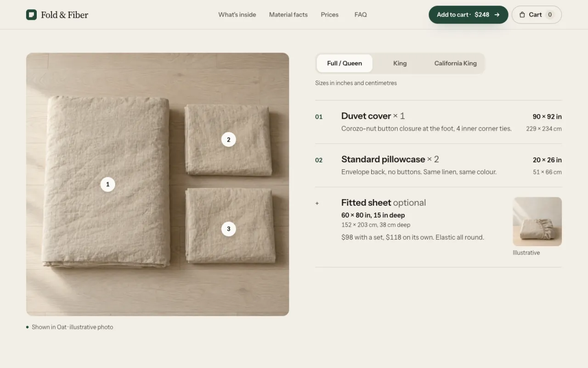Open the FAQ nav link

[361, 15]
